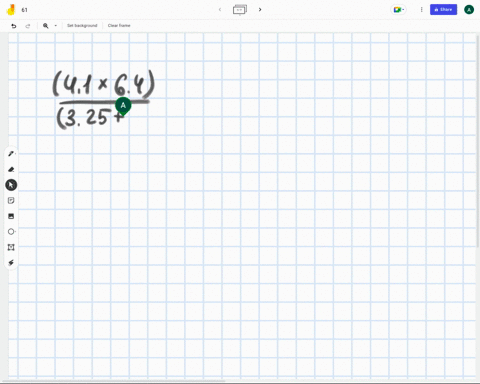Image resolution: width=480 pixels, height=384 pixels.
Task: Click the Jamboard logo icon
Action: pos(11,10)
